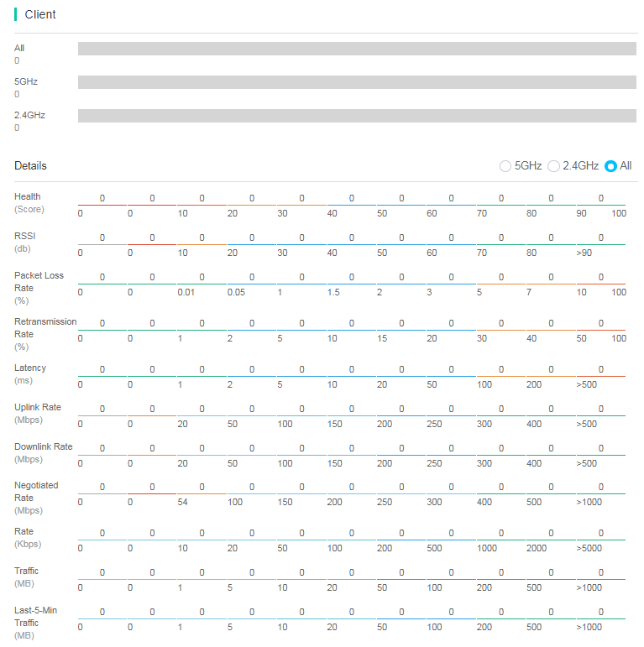Click the 2000 value in Rate scale
The width and height of the screenshot is (644, 647).
coord(537,548)
